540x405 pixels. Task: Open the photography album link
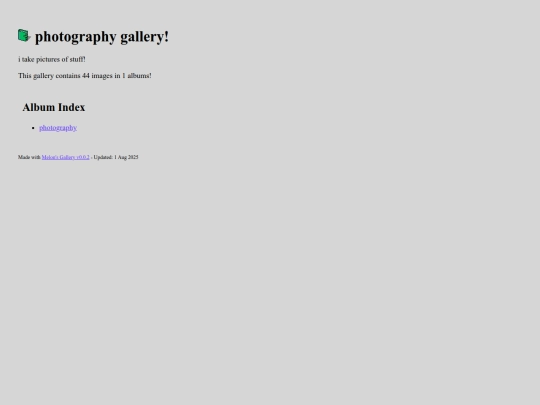point(58,128)
